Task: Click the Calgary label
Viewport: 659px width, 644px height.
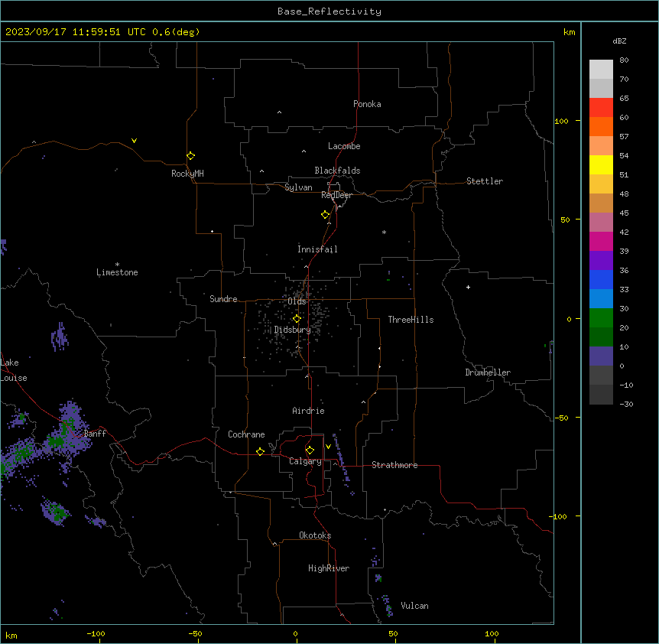Action: coord(305,461)
